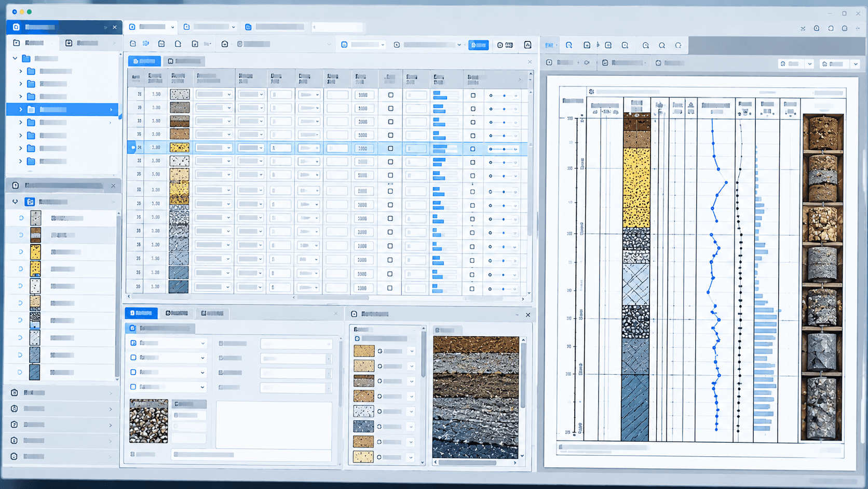Viewport: 868px width, 489px height.
Task: Expand the last collapsed section at sidebar bottom
Action: (x=111, y=457)
